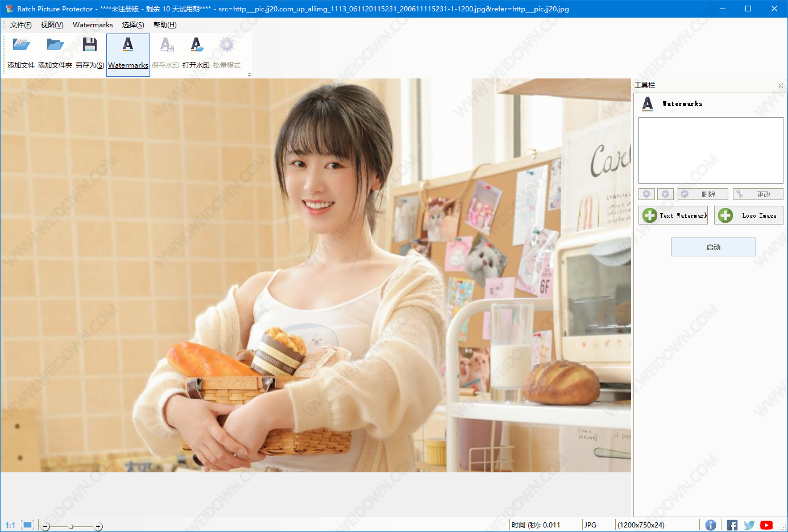Screen dimensions: 788x532
Task: Click the 更改 (modify) wrench button
Action: (758, 194)
